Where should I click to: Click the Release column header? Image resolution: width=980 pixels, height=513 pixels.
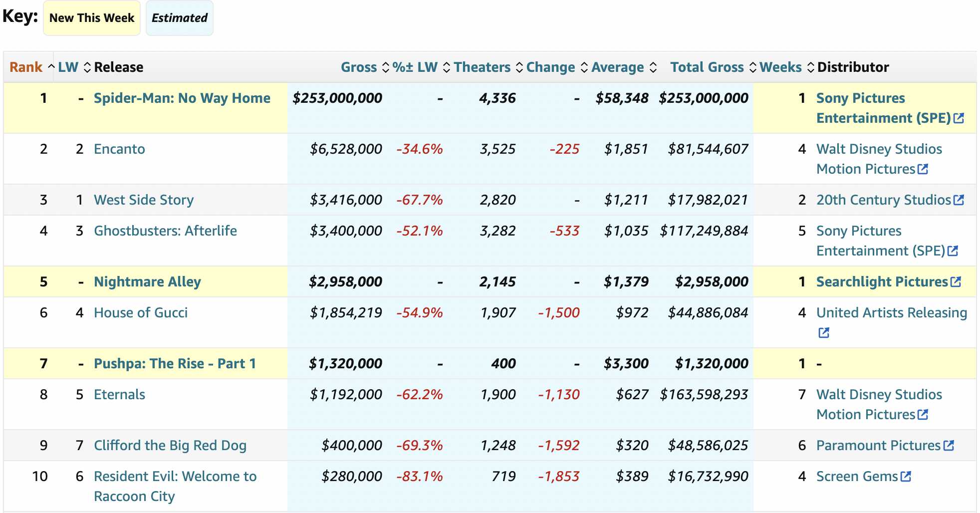coord(119,67)
